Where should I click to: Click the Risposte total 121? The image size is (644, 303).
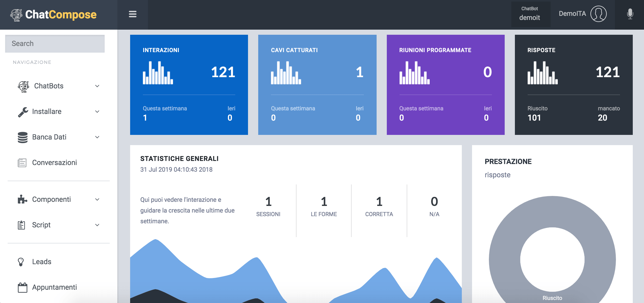[x=608, y=72]
